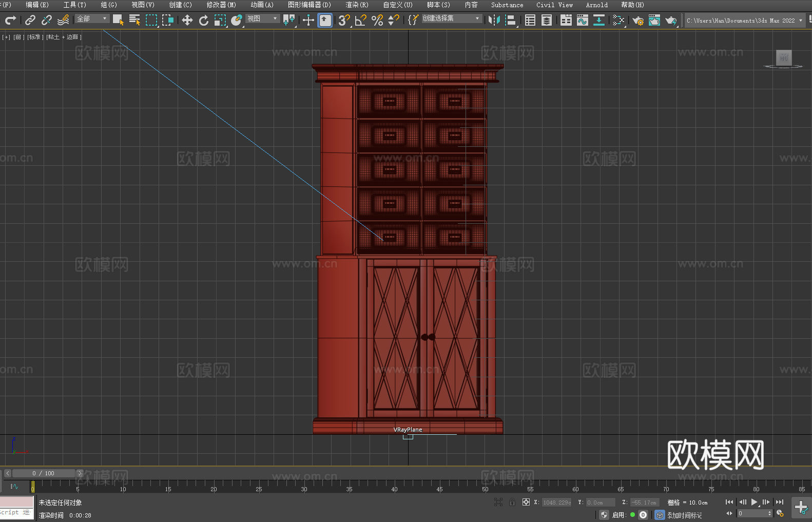
Task: Click the Play Animation button
Action: click(755, 502)
